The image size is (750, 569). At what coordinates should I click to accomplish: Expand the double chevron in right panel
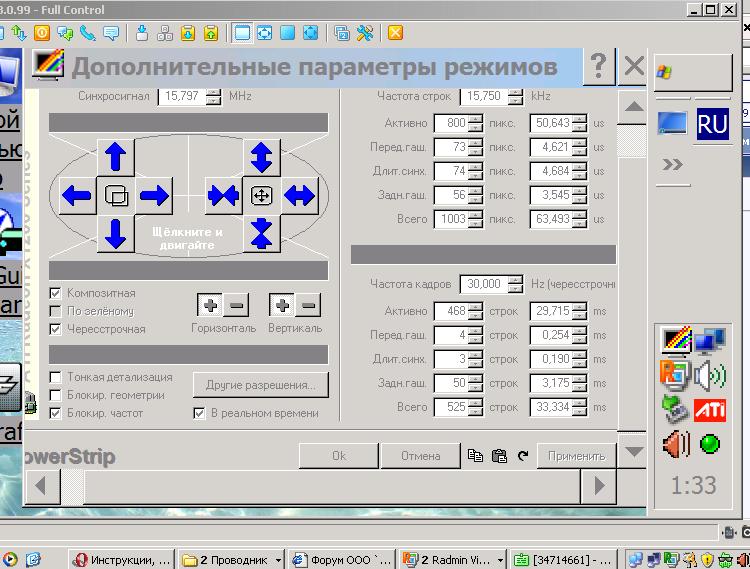point(674,164)
